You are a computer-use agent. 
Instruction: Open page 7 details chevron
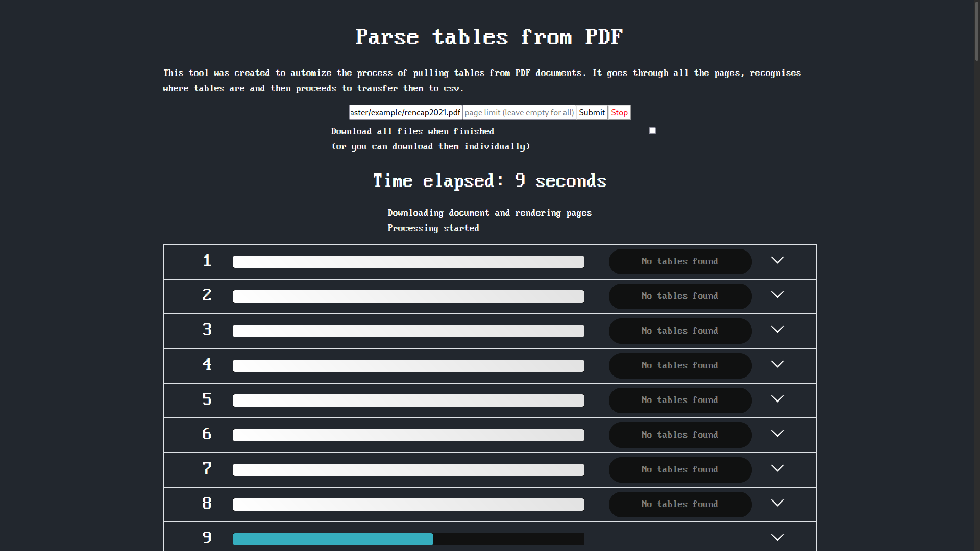(x=777, y=468)
